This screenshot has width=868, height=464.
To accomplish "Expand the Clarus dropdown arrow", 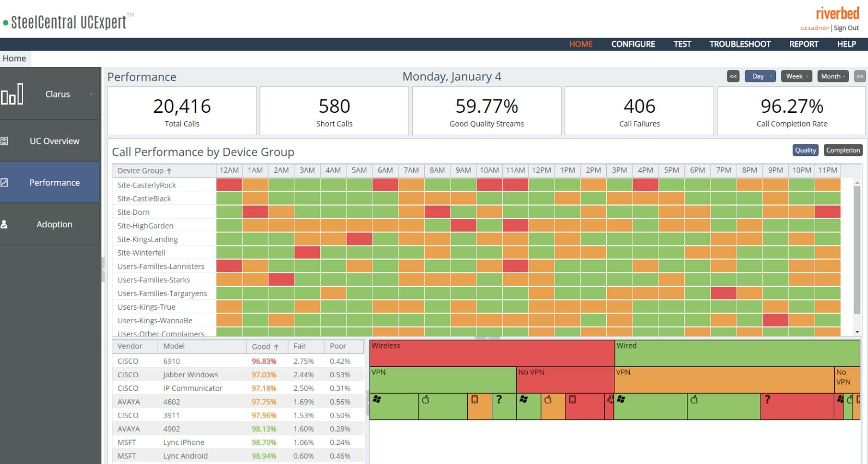I will (91, 94).
